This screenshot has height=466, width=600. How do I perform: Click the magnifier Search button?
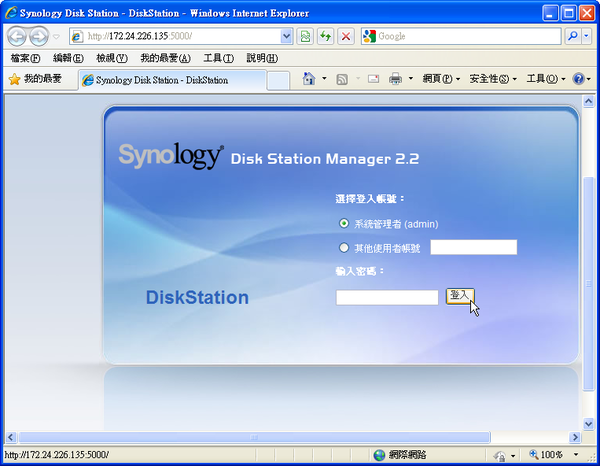[x=573, y=36]
